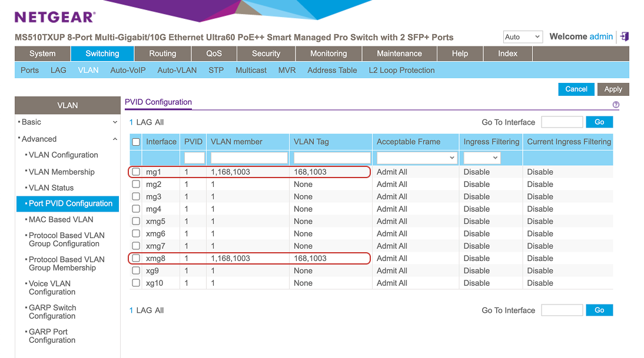Click the top All link
Screen dimensions: 644x358
(x=160, y=122)
